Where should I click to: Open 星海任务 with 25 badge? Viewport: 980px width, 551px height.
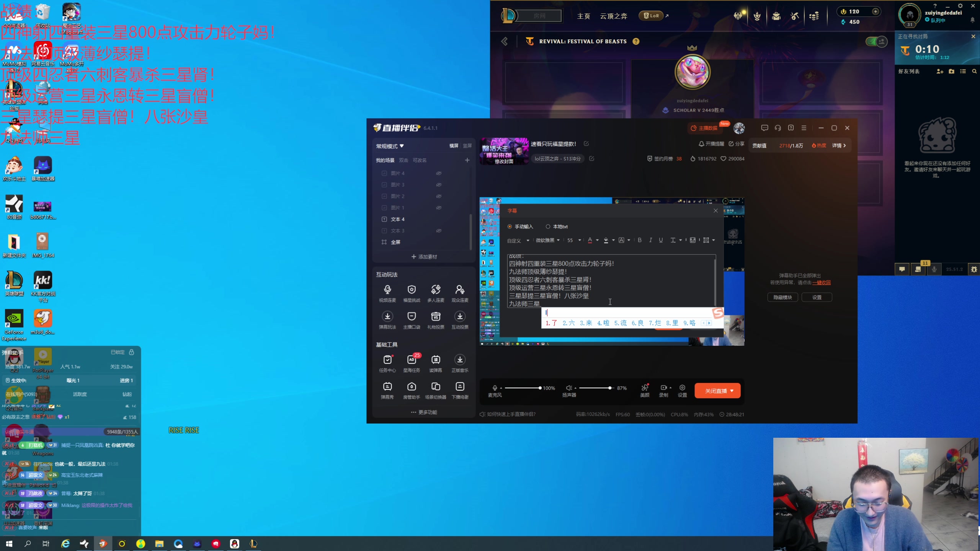412,363
